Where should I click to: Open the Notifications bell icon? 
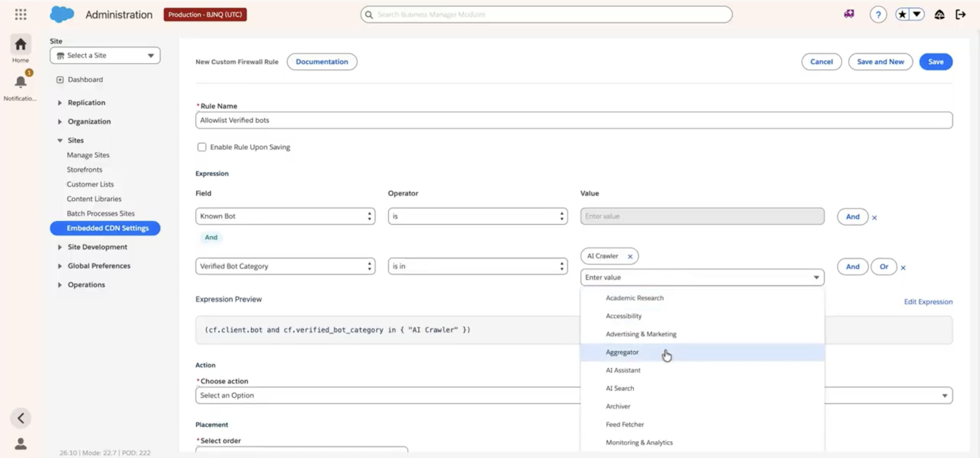tap(21, 81)
